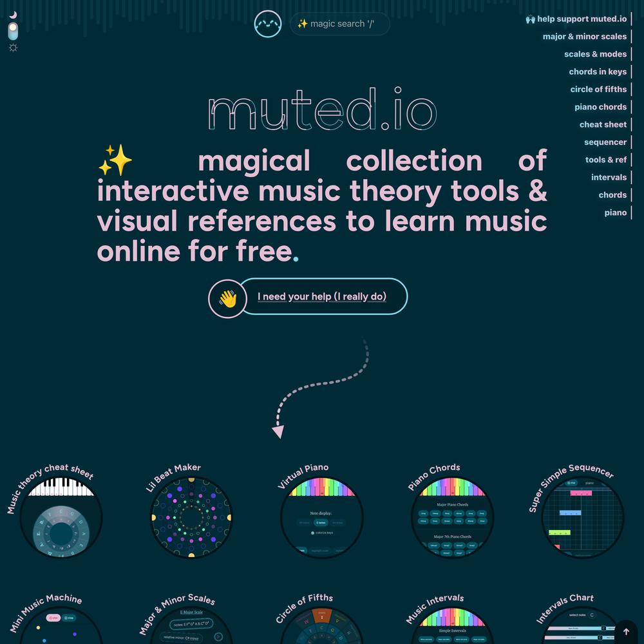Click the sun light mode icon
Screen dimensions: 644x644
13,48
